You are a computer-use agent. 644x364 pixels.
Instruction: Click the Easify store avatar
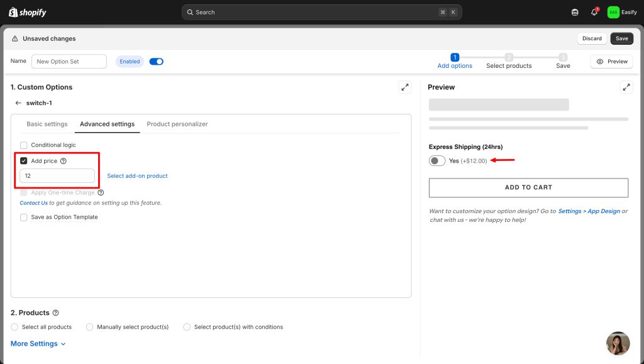(613, 13)
